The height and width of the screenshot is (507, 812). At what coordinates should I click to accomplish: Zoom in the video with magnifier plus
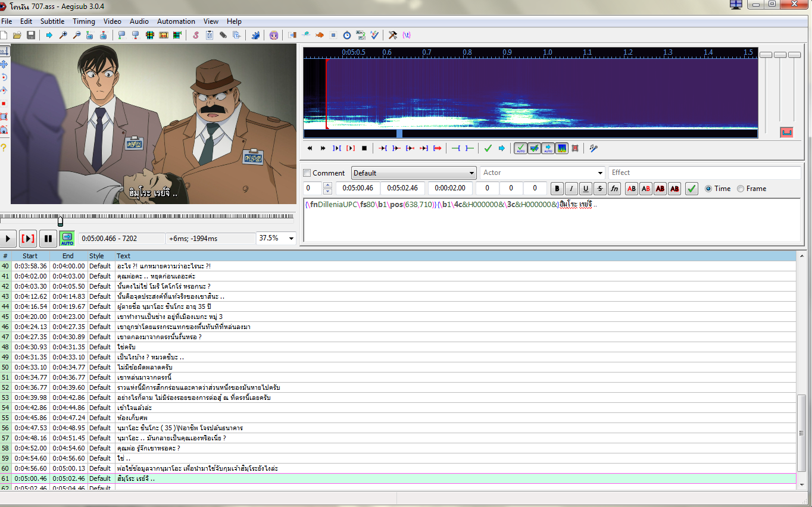pos(63,36)
